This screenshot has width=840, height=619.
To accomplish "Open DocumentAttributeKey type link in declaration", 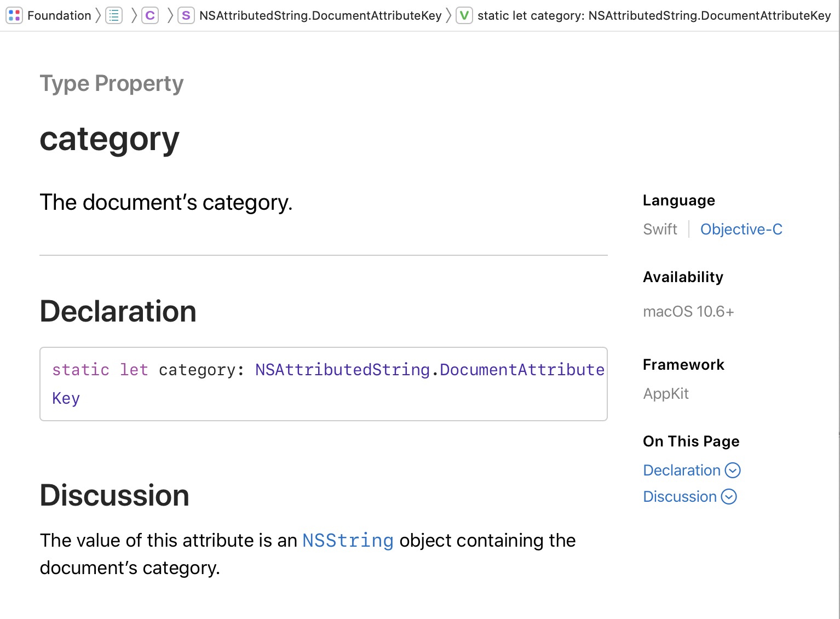I will [522, 370].
